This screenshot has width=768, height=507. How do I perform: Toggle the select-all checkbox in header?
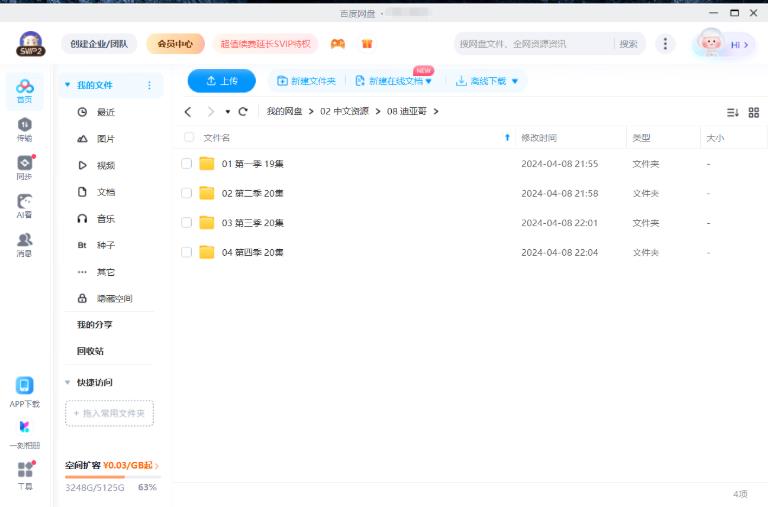[x=189, y=137]
